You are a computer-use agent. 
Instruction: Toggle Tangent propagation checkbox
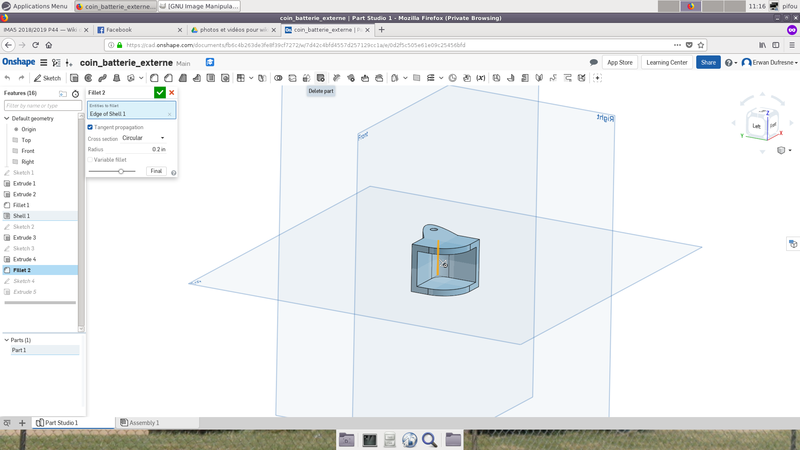coord(91,127)
